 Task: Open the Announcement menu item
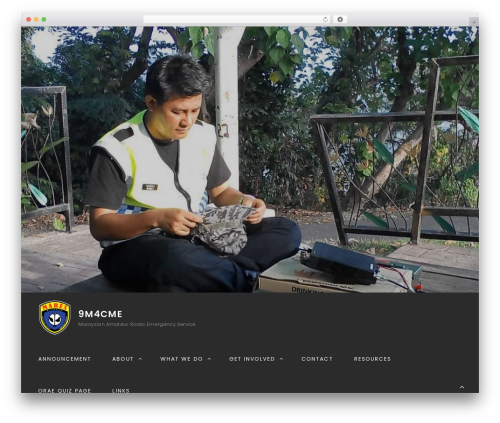point(64,359)
